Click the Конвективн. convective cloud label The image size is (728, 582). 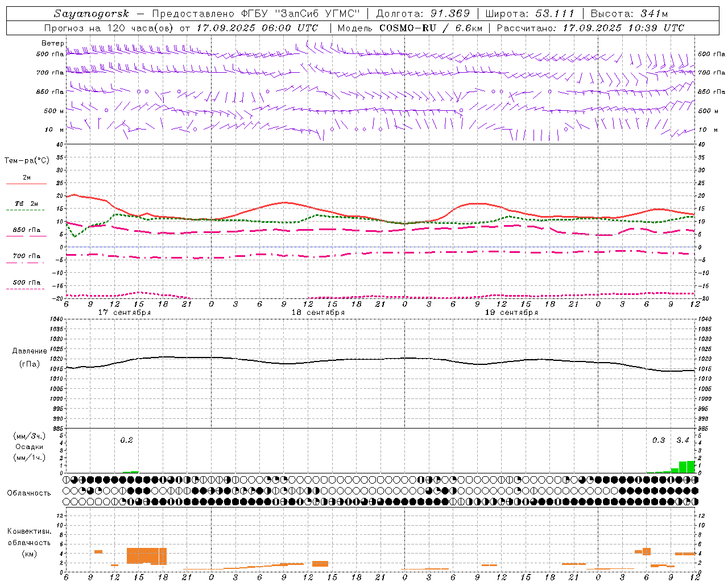(x=29, y=531)
